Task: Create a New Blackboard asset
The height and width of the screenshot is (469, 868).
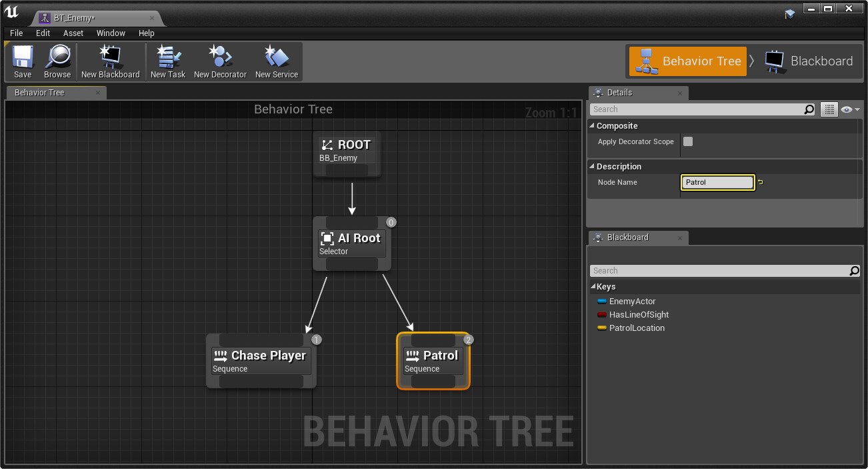Action: point(111,61)
